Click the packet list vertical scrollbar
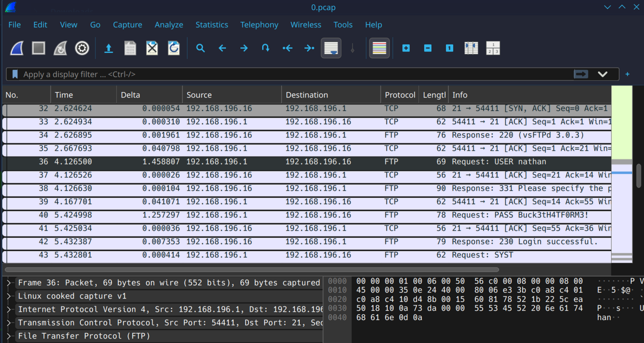Screen dimensions: 644x343 (x=639, y=176)
